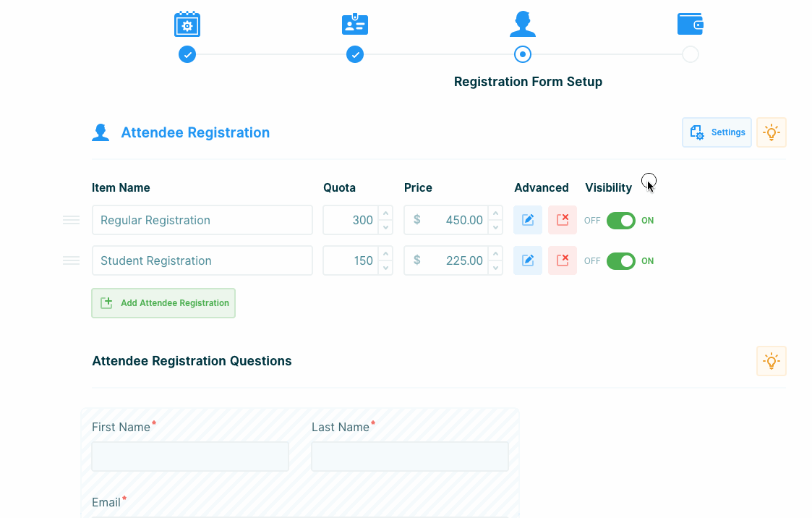Delete the Regular Registration item

coord(562,220)
